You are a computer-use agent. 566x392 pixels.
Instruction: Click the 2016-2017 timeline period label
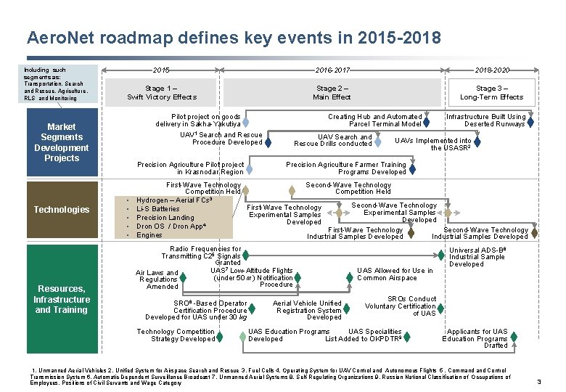(332, 70)
